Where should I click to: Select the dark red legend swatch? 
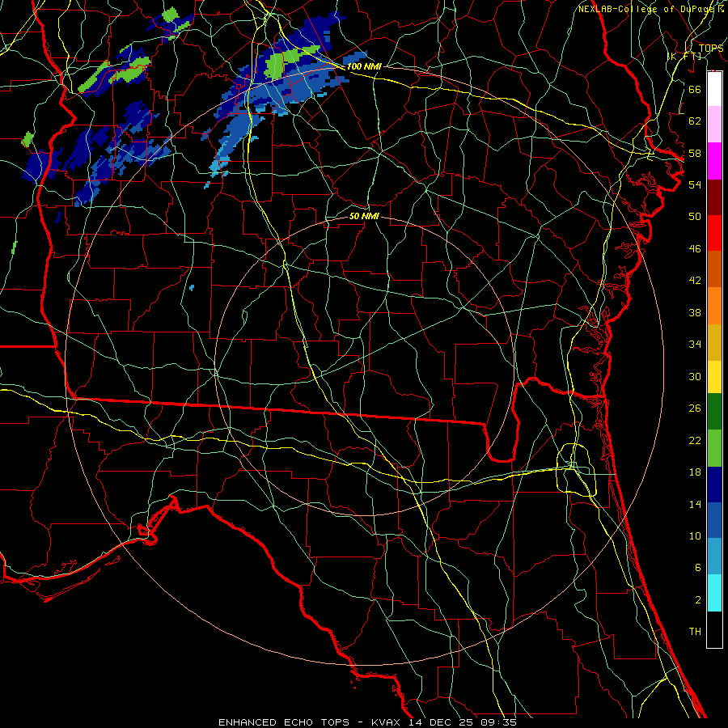(x=714, y=197)
